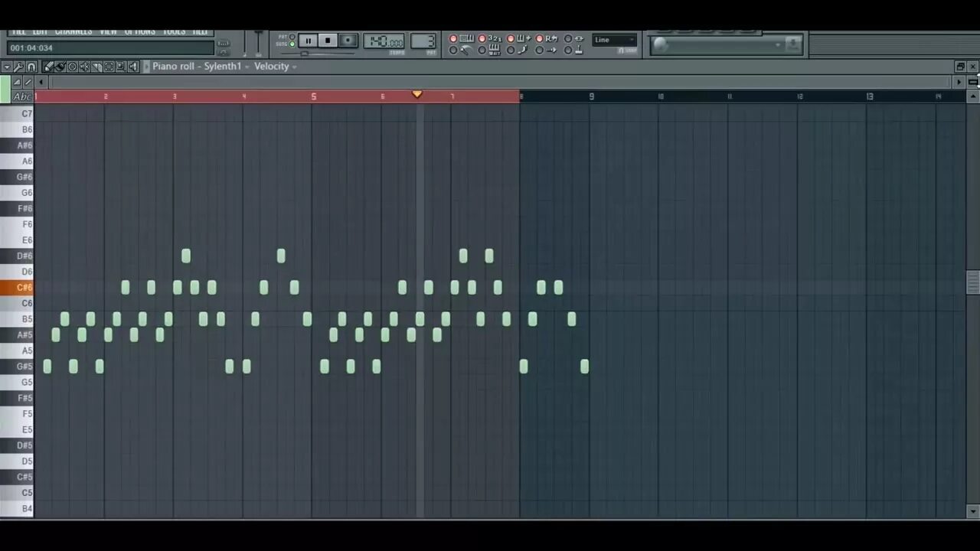Viewport: 980px width, 551px height.
Task: Click bar 13 on the timeline ruler
Action: click(x=870, y=96)
